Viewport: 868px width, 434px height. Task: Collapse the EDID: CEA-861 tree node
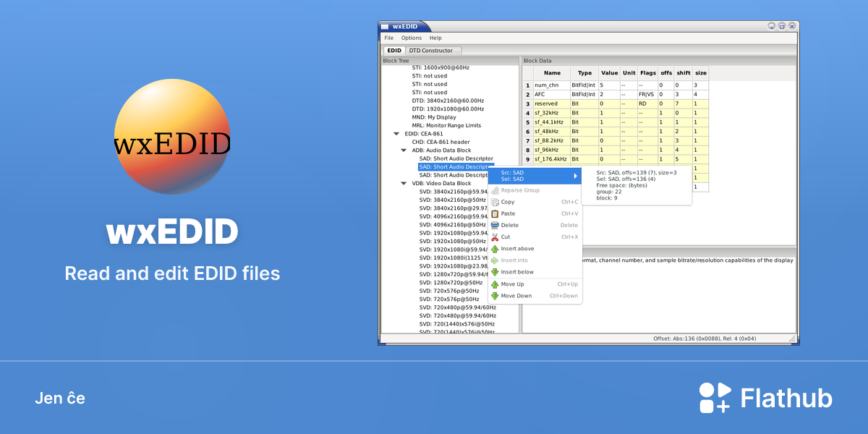click(x=396, y=134)
